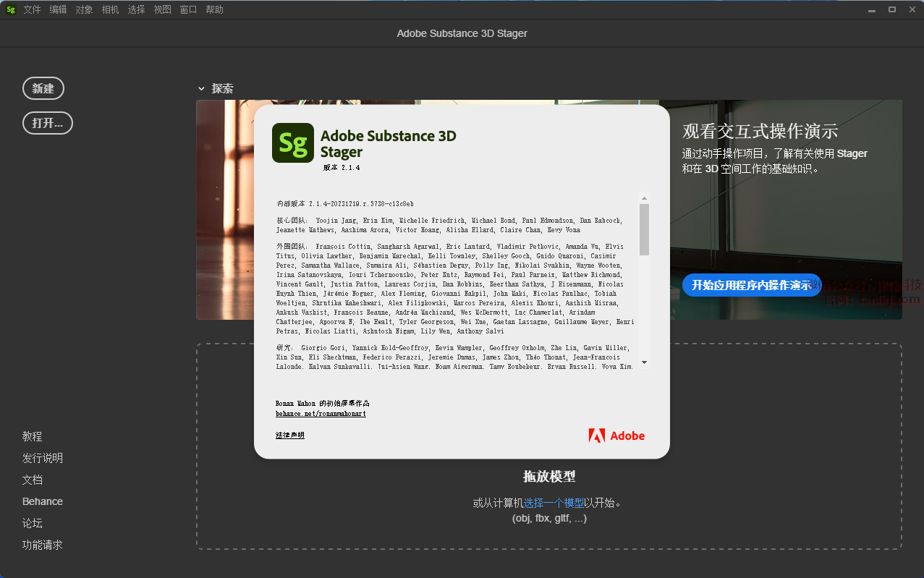Close the Stager window
Screen dimensions: 924x578
pos(911,9)
